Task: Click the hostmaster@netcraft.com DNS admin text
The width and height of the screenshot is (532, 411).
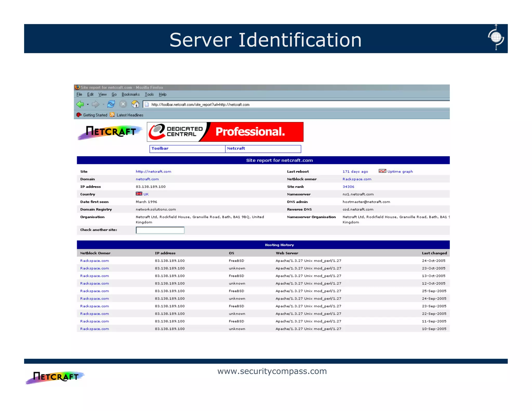Action: (x=366, y=202)
